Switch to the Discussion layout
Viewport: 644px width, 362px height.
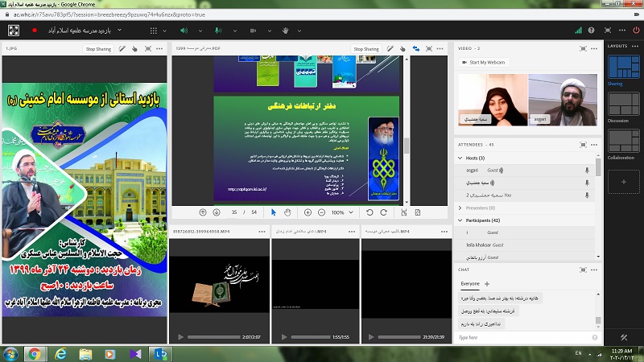623,104
